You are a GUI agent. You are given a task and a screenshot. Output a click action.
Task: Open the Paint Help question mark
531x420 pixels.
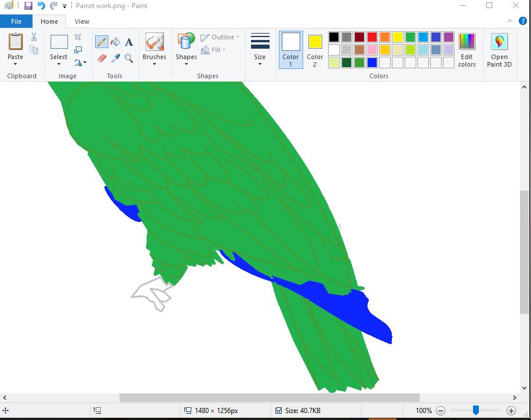[522, 21]
